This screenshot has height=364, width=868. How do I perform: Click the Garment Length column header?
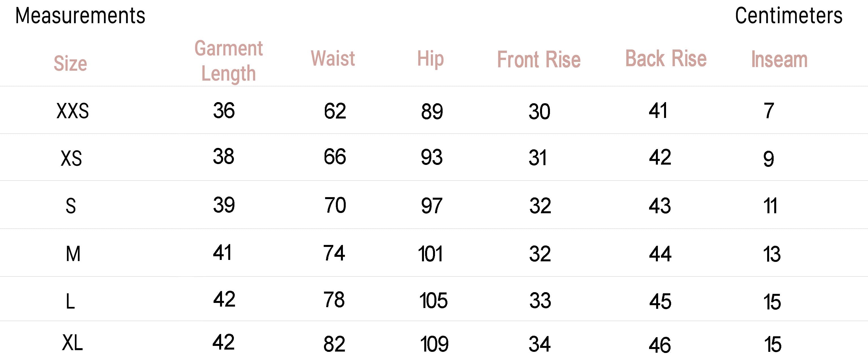tap(229, 61)
